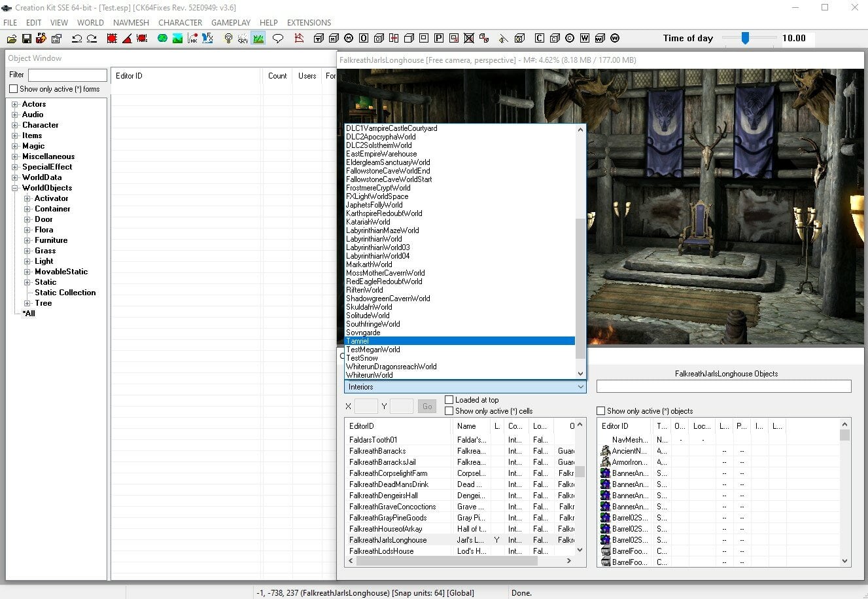Toggle the SKY toolbar icon
Image resolution: width=868 pixels, height=599 pixels.
[243, 39]
